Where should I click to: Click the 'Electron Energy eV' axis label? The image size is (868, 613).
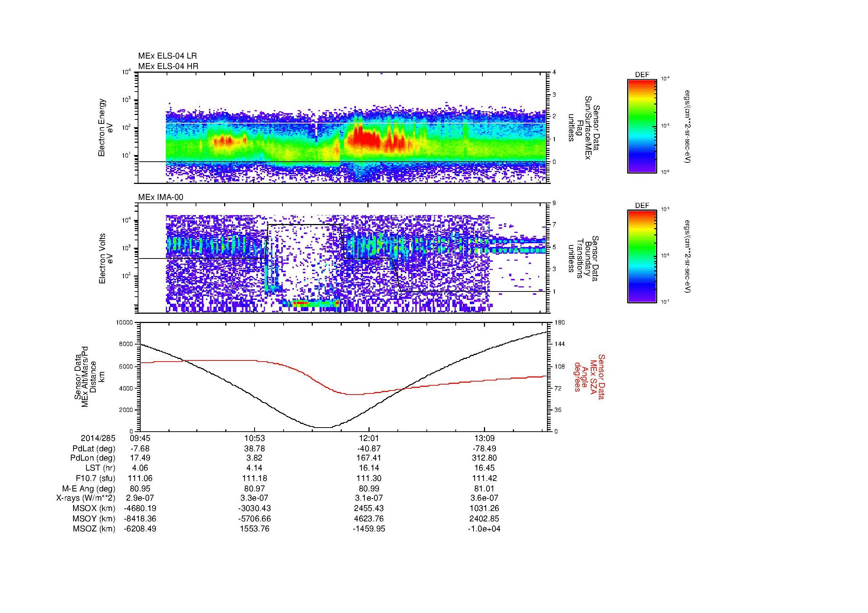tap(106, 128)
